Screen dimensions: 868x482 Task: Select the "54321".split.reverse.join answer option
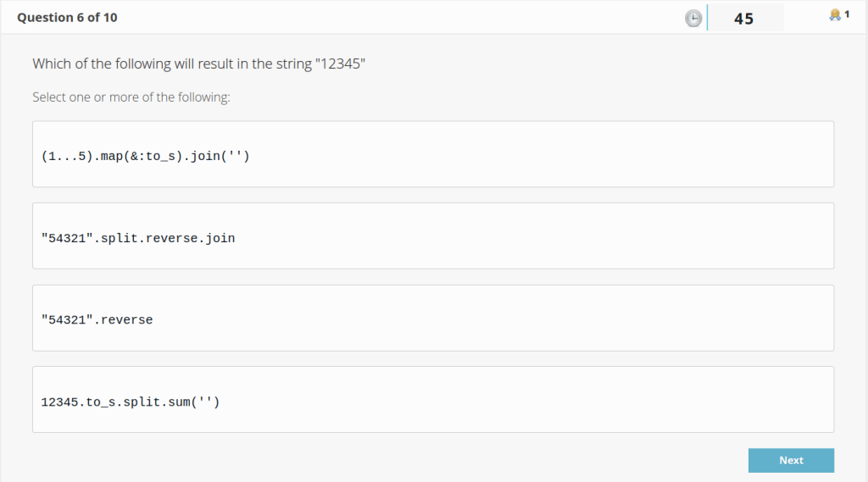tap(432, 235)
